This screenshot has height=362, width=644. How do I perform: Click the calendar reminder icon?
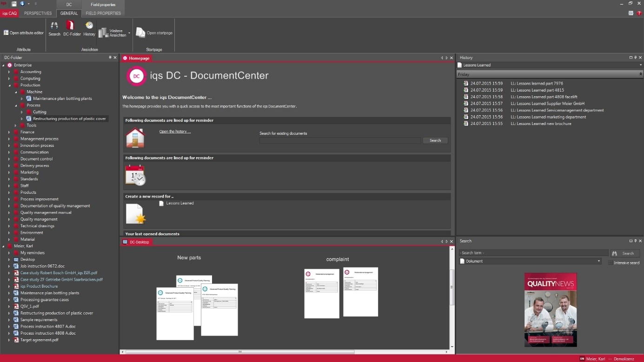pos(135,175)
